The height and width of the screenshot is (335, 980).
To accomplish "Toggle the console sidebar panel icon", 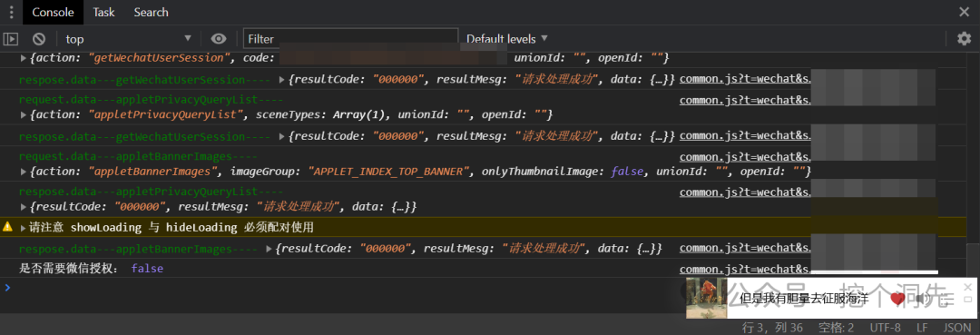I will (11, 39).
